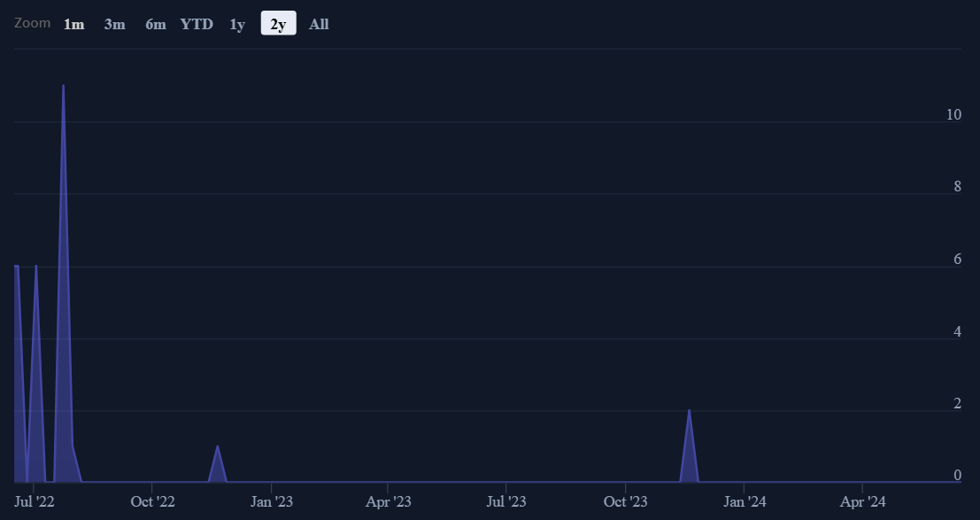Click the Oct '23 axis label
980x520 pixels.
pos(625,501)
